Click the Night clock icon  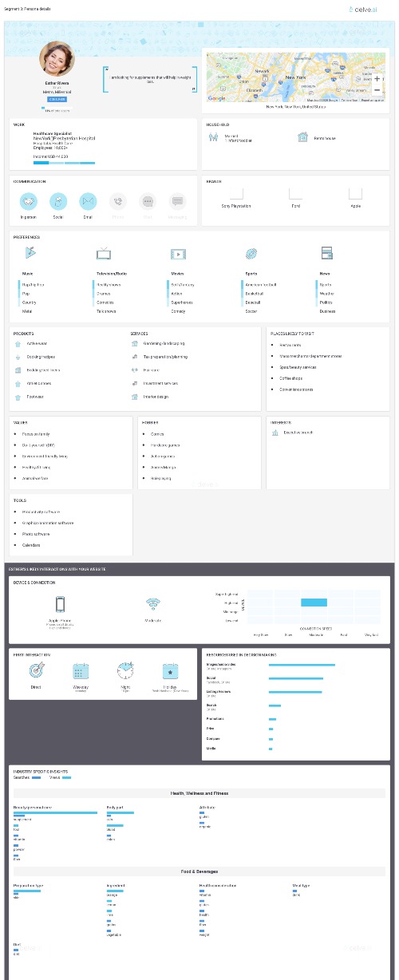point(125,670)
